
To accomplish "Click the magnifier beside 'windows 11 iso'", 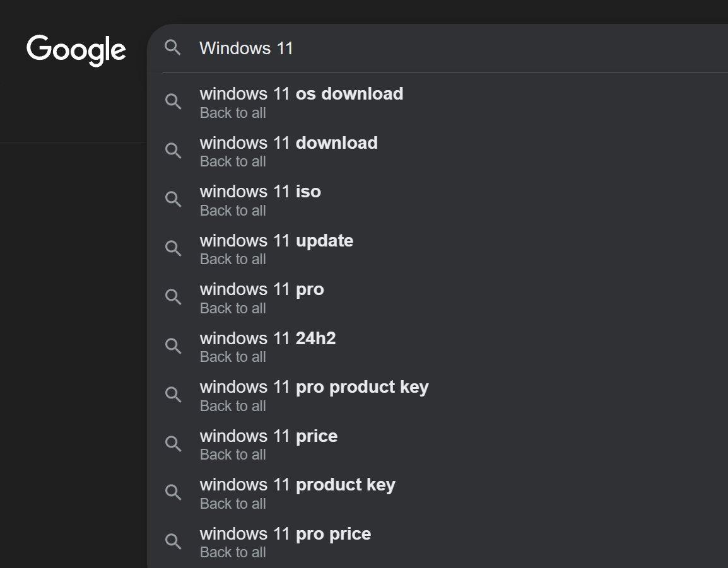I will 173,199.
